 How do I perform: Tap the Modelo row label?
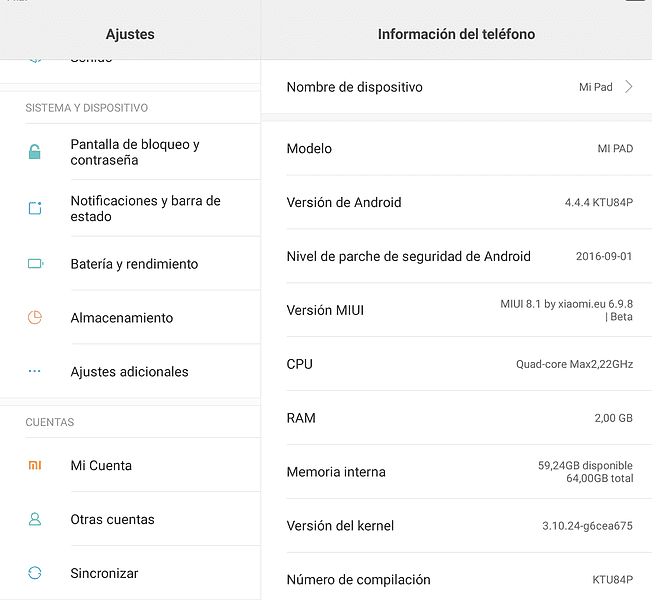309,148
